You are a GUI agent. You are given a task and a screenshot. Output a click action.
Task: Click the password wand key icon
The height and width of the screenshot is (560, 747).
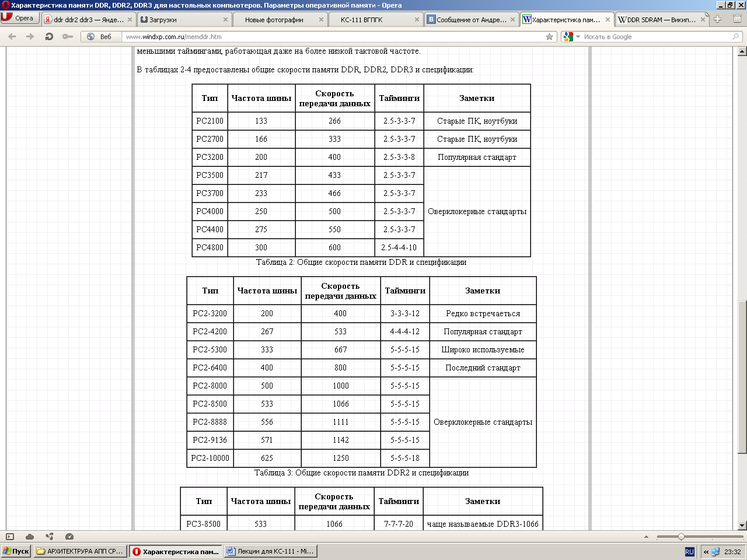pos(68,37)
